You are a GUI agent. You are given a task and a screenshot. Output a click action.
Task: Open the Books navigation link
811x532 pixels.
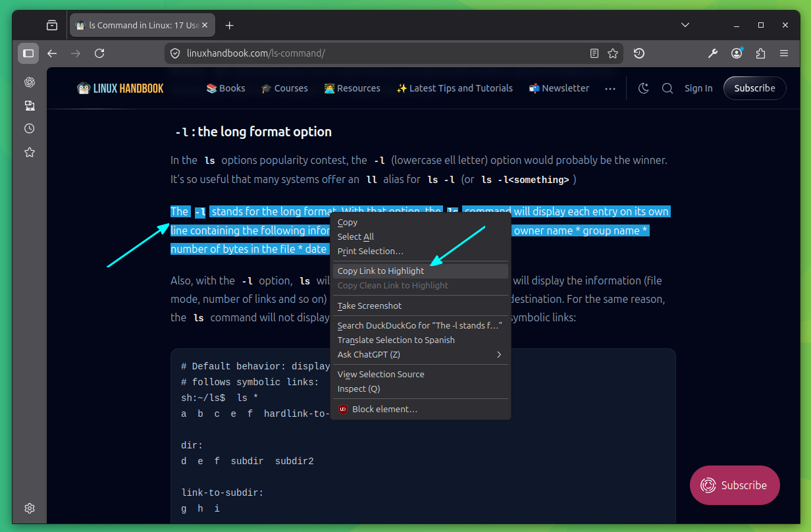pyautogui.click(x=226, y=88)
